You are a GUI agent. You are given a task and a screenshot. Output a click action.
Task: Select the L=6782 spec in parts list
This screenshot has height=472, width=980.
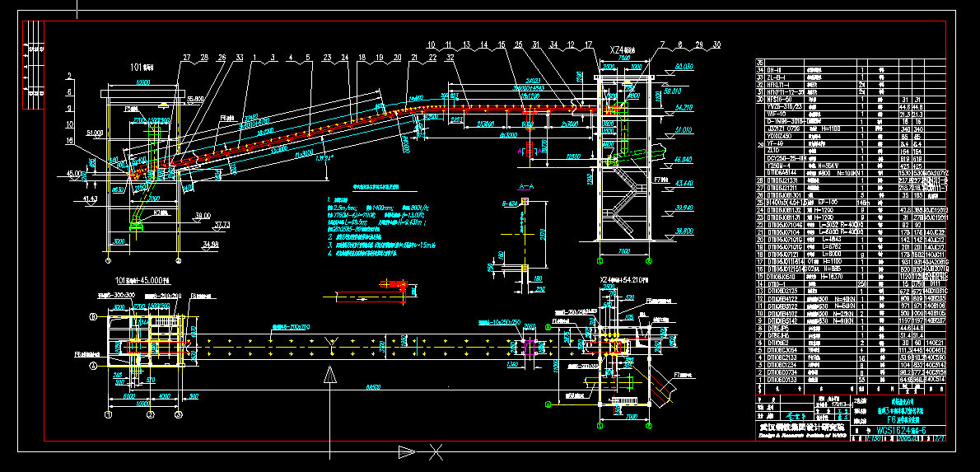(832, 247)
